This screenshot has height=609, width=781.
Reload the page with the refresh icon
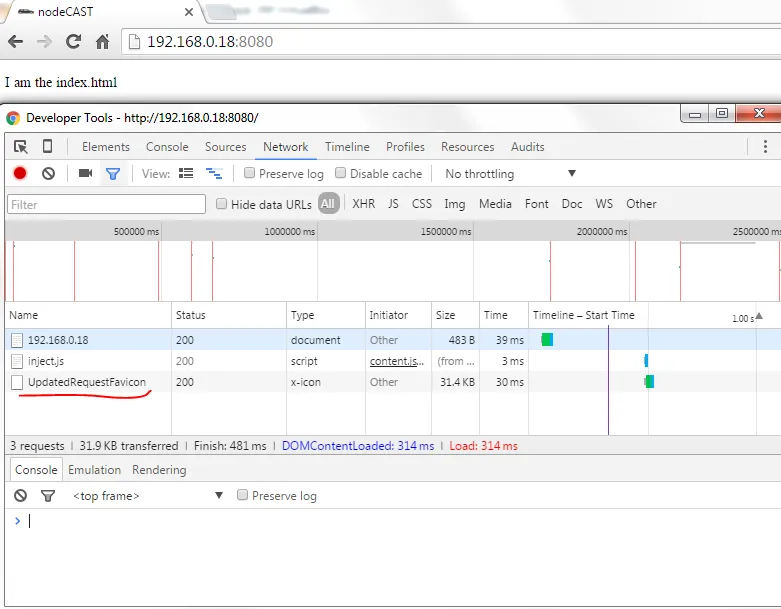[x=74, y=41]
